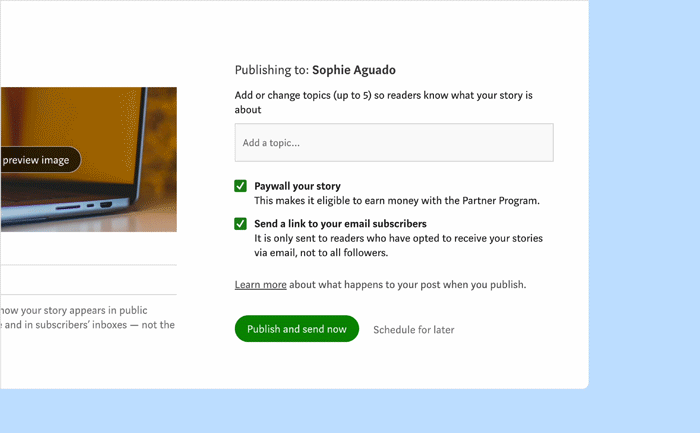Click the Partner Program eligibility description
Screen dimensions: 700x433
(x=397, y=200)
